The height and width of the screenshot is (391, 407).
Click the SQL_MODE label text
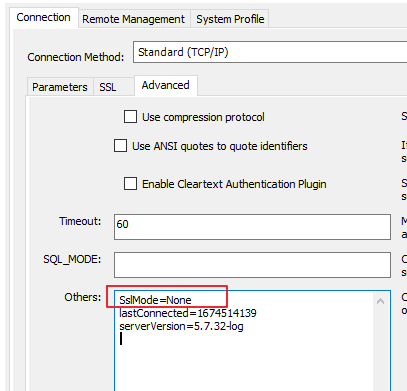[72, 259]
